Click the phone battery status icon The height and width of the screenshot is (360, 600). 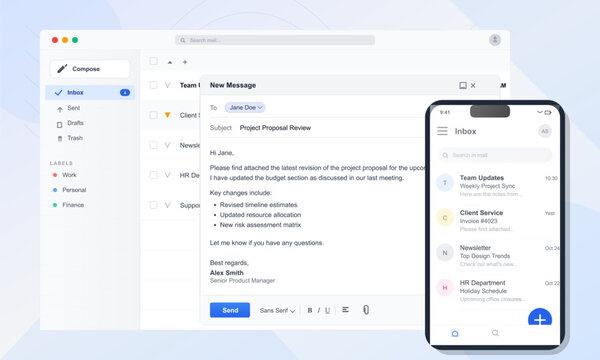tap(548, 112)
